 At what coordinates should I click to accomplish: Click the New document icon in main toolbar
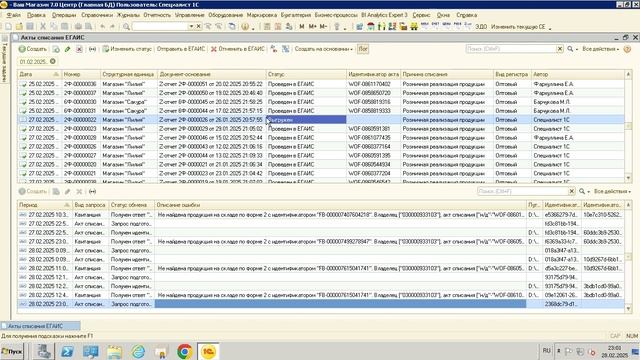pos(8,27)
